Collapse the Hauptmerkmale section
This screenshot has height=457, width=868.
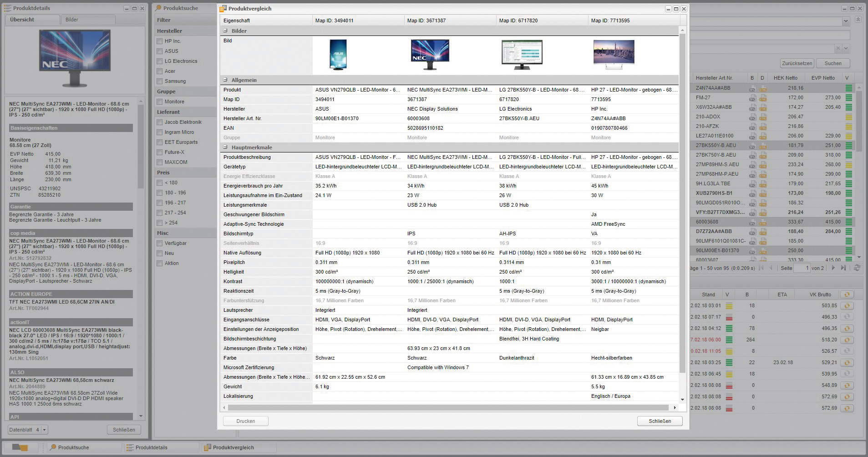[x=225, y=147]
